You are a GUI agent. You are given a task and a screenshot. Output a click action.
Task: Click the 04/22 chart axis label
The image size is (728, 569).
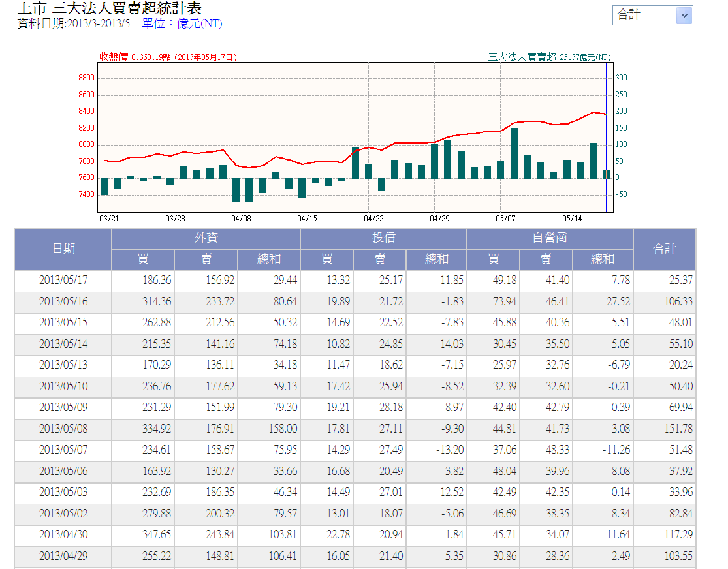click(x=373, y=218)
